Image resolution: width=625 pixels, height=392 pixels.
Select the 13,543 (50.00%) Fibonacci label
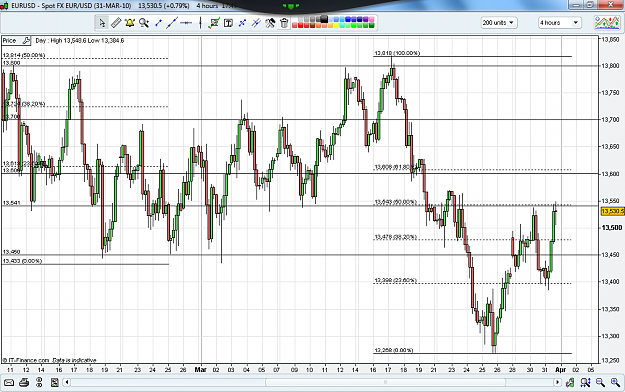click(x=395, y=202)
